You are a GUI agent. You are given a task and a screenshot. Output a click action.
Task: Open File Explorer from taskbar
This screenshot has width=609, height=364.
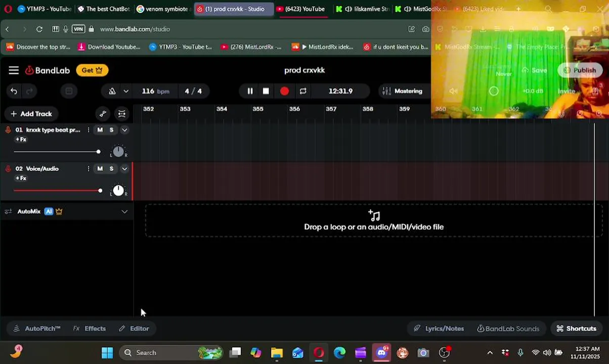277,352
